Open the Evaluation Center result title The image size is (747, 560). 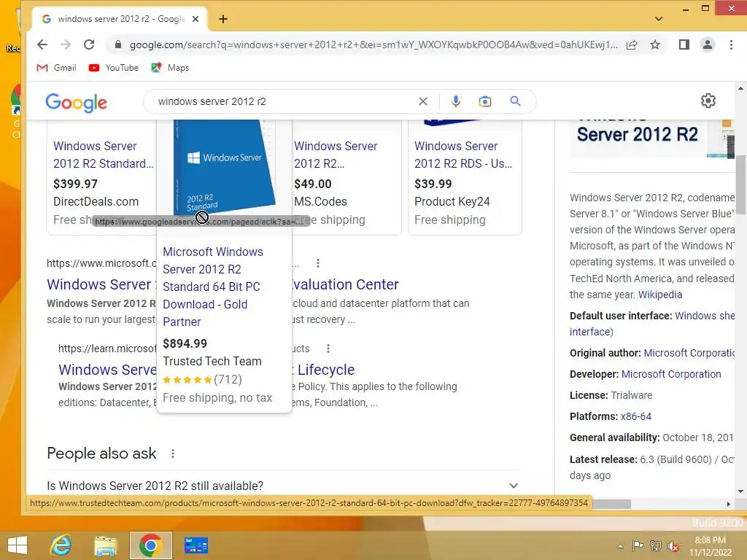click(x=345, y=284)
